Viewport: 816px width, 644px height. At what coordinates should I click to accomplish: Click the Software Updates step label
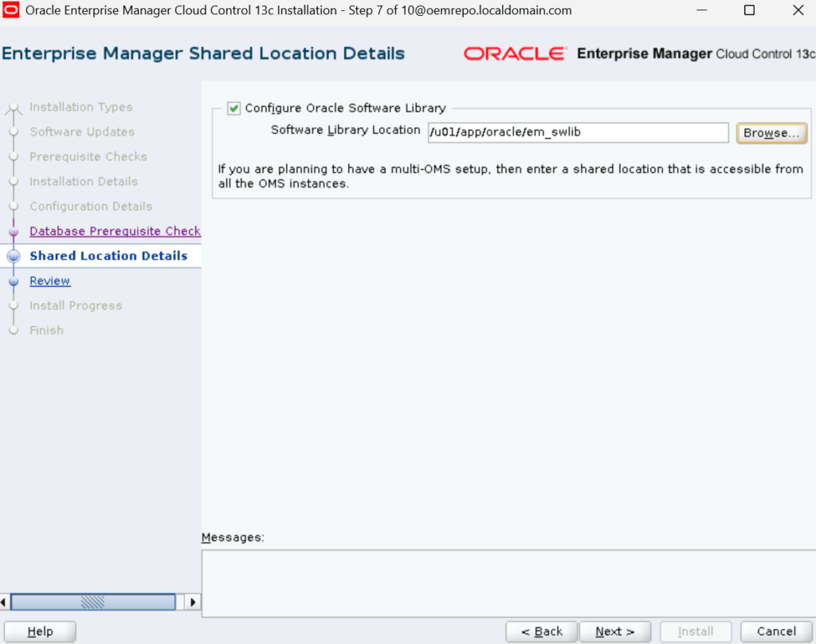tap(82, 132)
